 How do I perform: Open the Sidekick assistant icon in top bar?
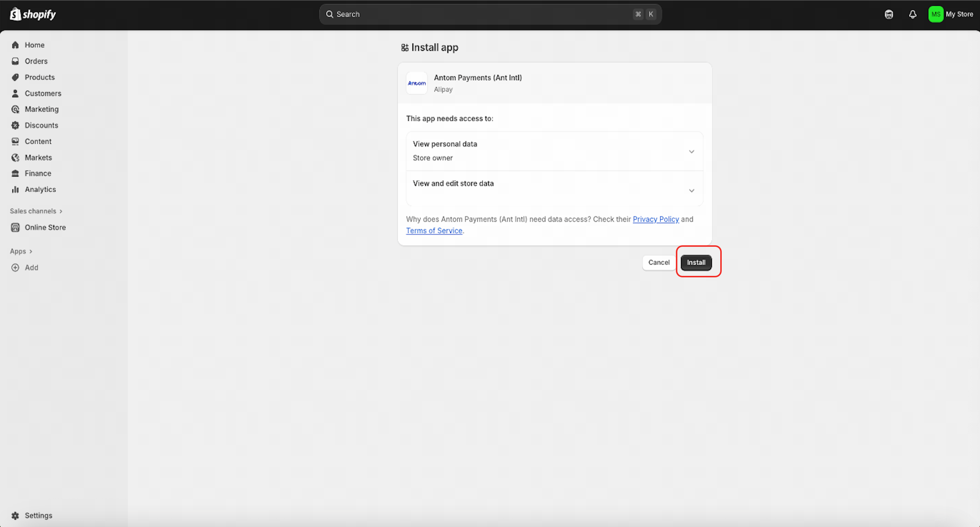pyautogui.click(x=889, y=15)
